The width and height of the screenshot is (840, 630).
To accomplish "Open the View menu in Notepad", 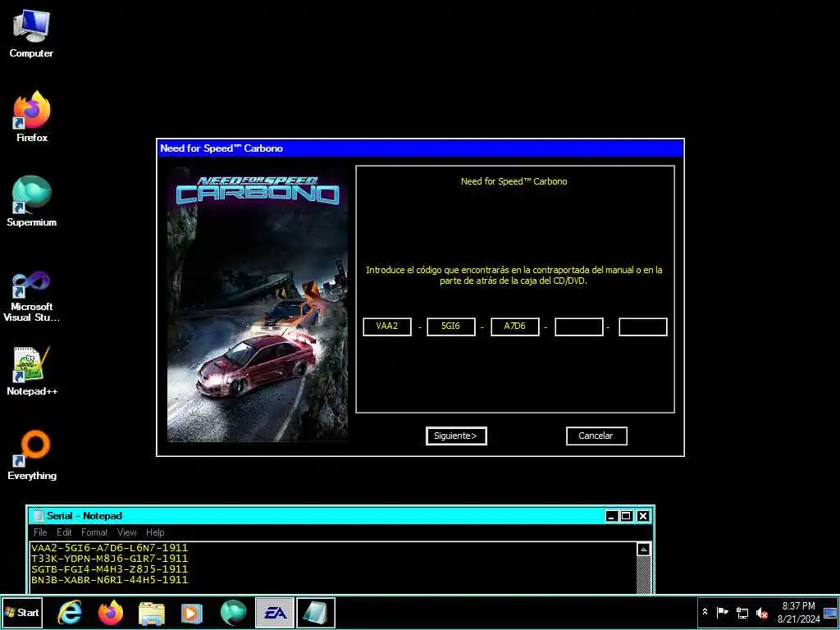I will click(127, 532).
